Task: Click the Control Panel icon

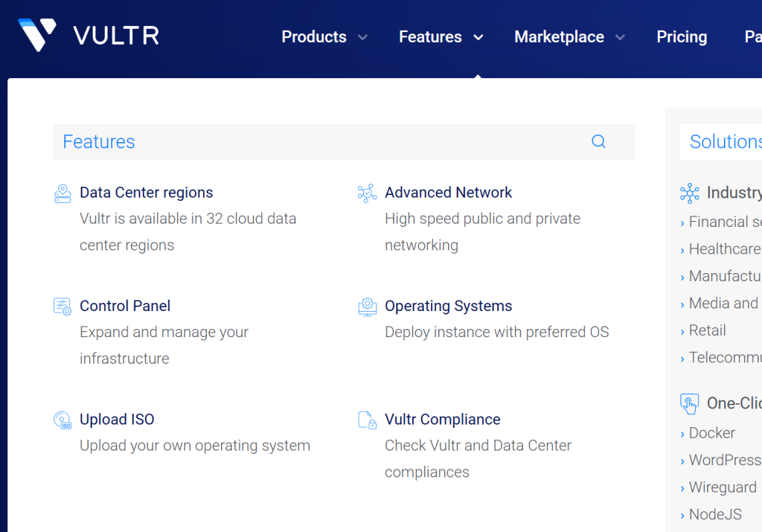Action: tap(63, 307)
